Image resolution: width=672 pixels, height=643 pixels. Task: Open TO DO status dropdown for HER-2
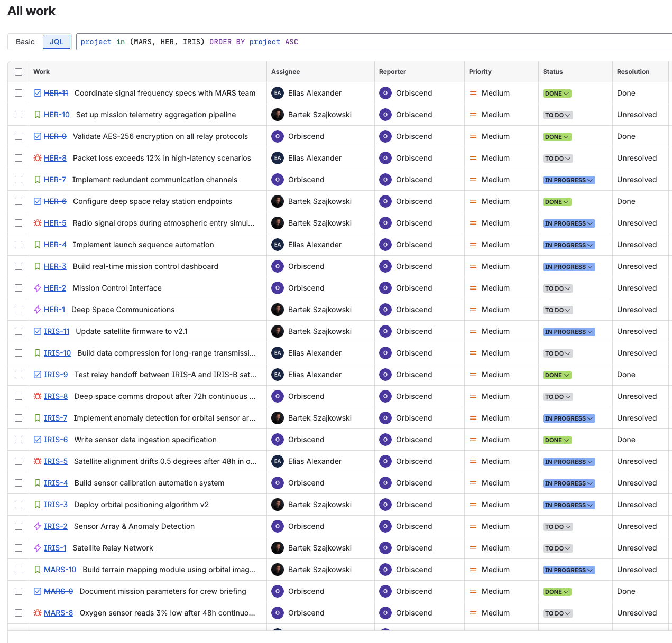(558, 288)
